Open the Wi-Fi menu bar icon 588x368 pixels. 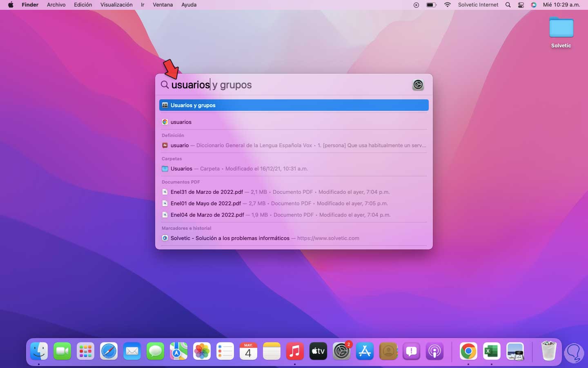tap(448, 5)
